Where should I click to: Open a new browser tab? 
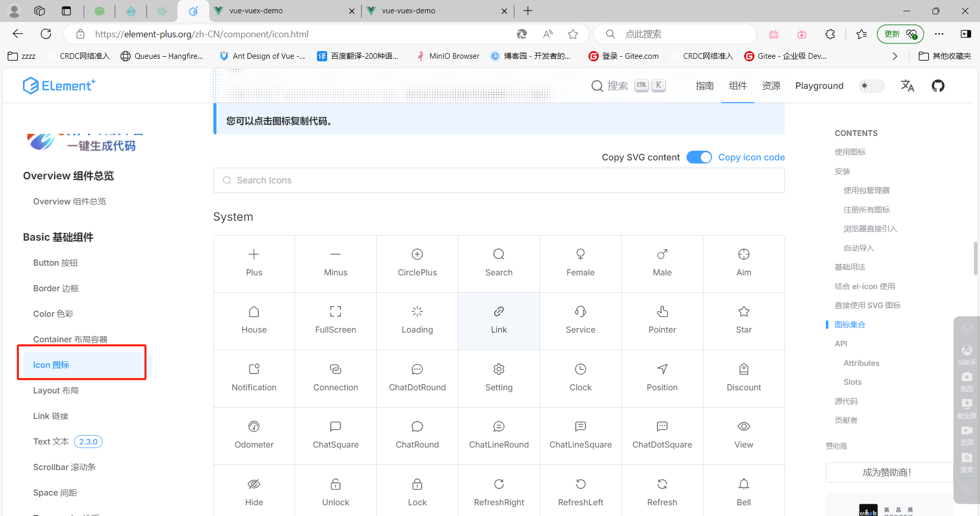528,11
